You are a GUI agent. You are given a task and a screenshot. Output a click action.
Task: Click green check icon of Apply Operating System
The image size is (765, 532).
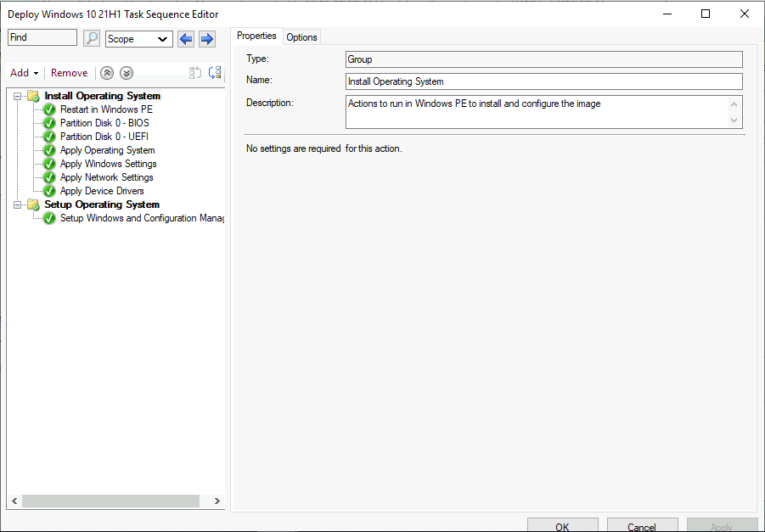[49, 151]
